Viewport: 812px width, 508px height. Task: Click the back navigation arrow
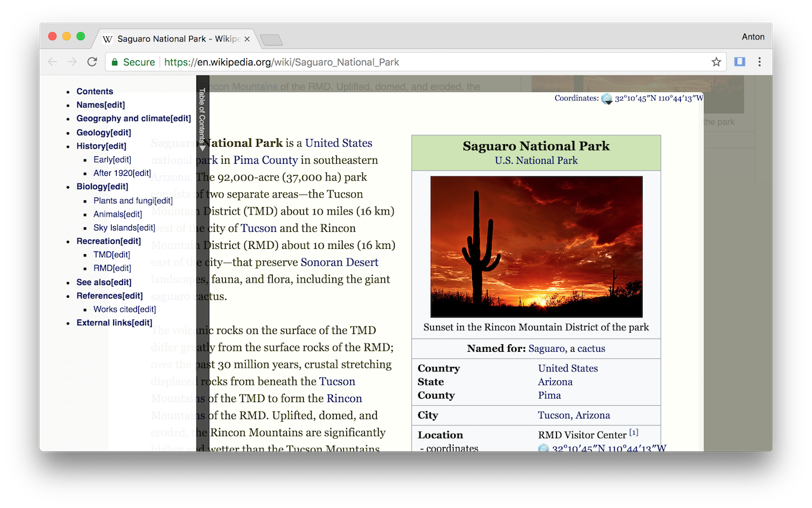click(x=52, y=62)
